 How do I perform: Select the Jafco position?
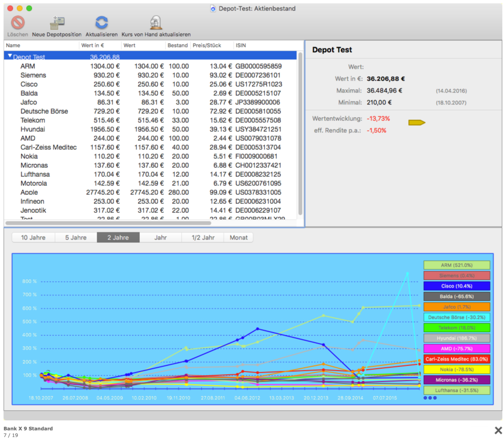(150, 102)
